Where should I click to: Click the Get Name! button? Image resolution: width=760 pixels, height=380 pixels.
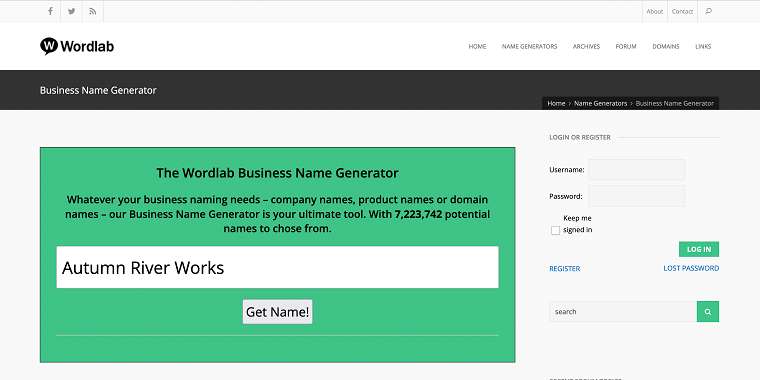tap(277, 312)
